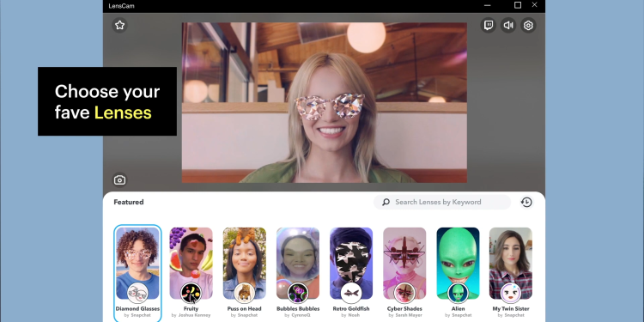Click the LensCam title bar text

[x=121, y=6]
